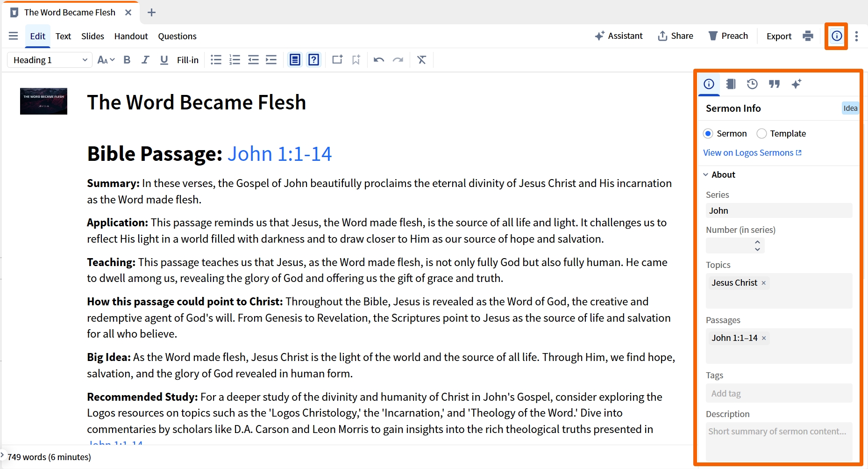
Task: Expand the word count panel arrow
Action: 2,455
